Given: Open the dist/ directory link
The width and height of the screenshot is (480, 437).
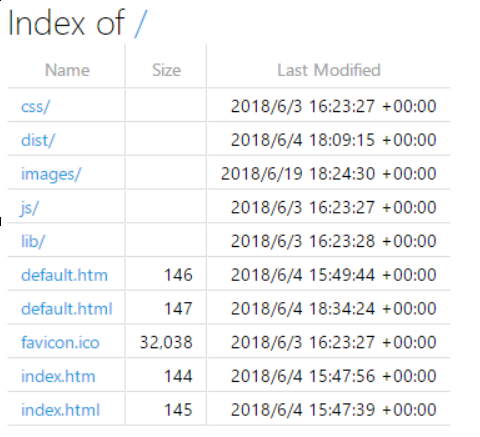Looking at the screenshot, I should coord(38,140).
